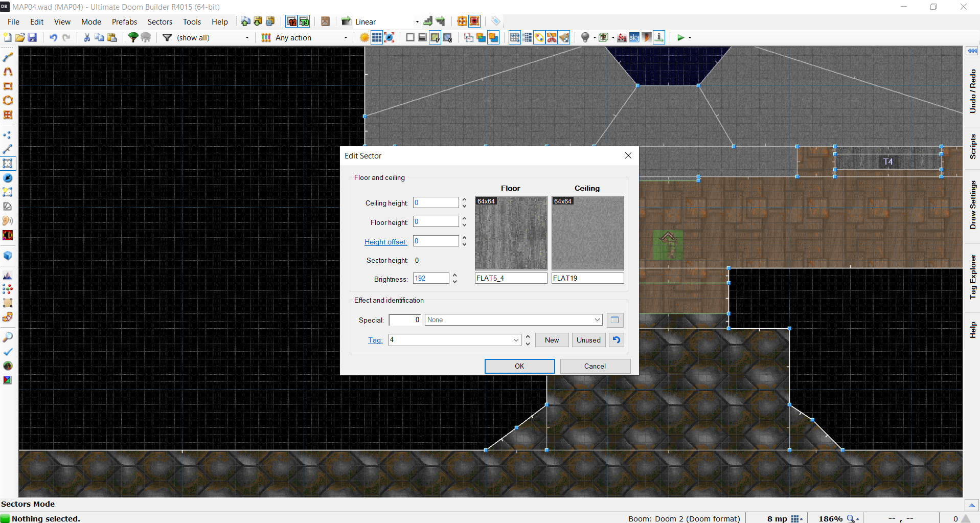Open the (show all) filter dropdown
Viewport: 980px width, 523px height.
[x=247, y=37]
